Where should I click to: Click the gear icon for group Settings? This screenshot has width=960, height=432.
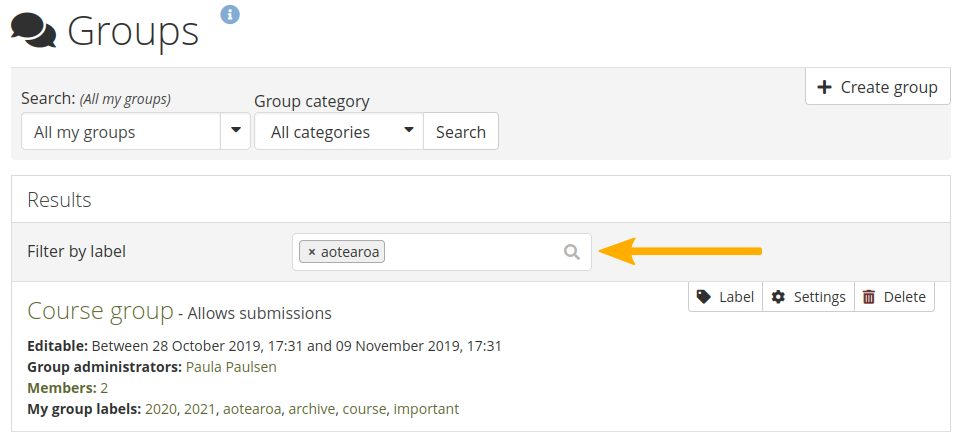pos(778,297)
